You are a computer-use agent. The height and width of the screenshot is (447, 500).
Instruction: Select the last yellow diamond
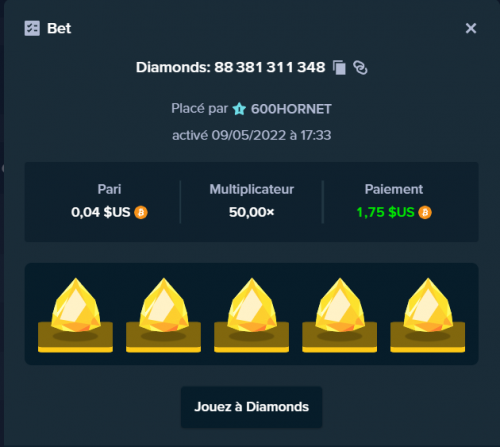point(428,315)
